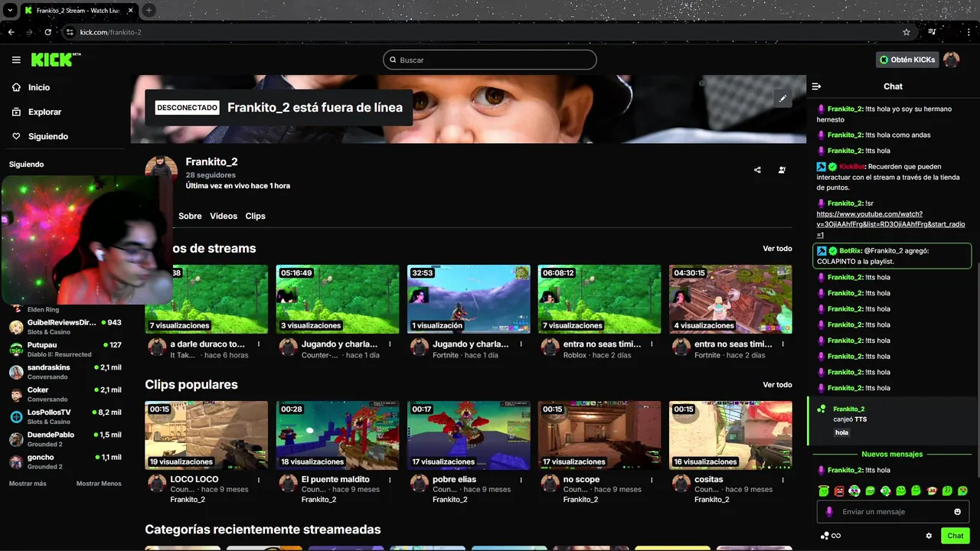Click the purple microphone in chat input
This screenshot has width=980, height=551.
click(828, 512)
